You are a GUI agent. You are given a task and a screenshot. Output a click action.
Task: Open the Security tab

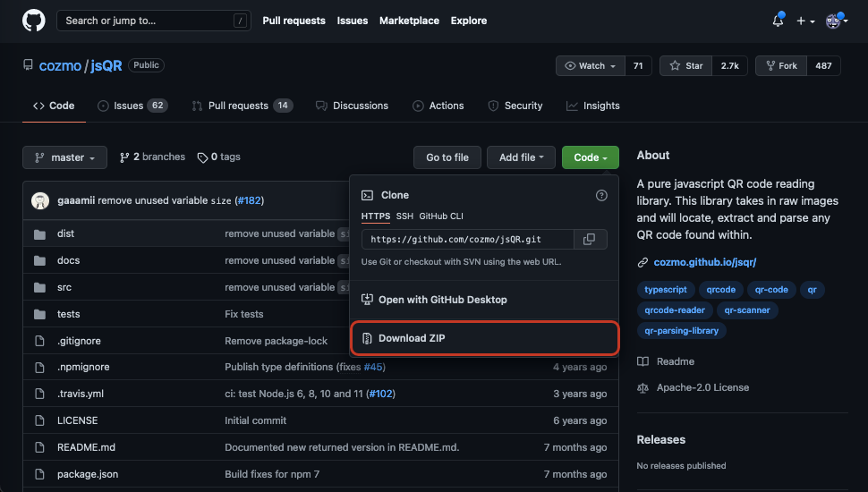[x=515, y=106]
